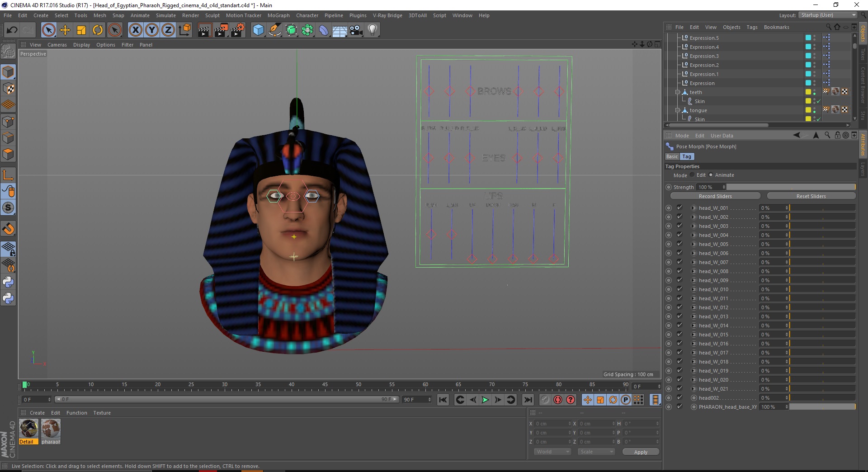Select the Live Selection tool
Viewport: 868px width, 472px height.
point(48,30)
